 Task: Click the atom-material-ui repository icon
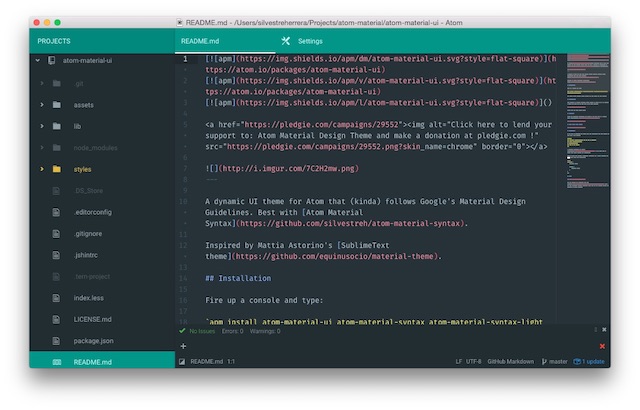tap(51, 60)
